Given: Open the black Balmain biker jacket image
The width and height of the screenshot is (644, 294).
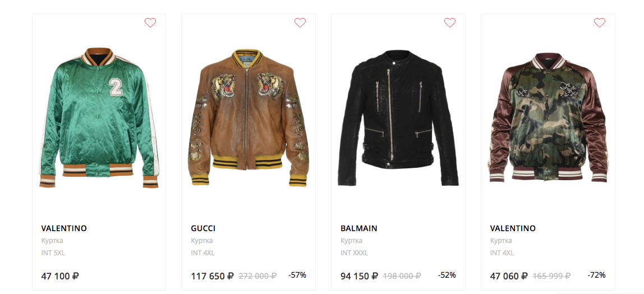Looking at the screenshot, I should click(x=398, y=118).
